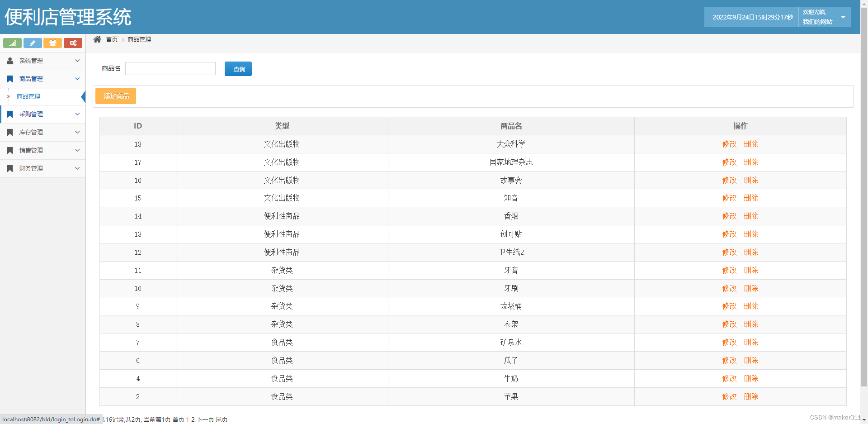868x424 pixels.
Task: Click the green bar chart shortcut button
Action: [x=12, y=43]
